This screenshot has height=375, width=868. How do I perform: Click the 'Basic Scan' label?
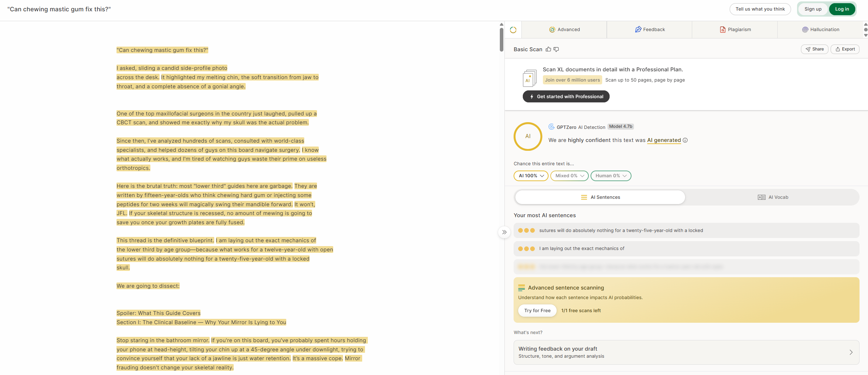click(528, 49)
